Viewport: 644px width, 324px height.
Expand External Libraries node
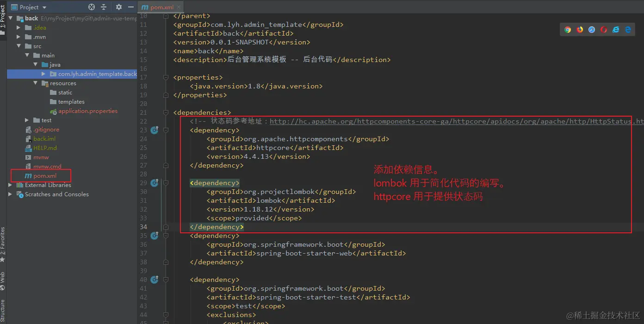pos(11,185)
